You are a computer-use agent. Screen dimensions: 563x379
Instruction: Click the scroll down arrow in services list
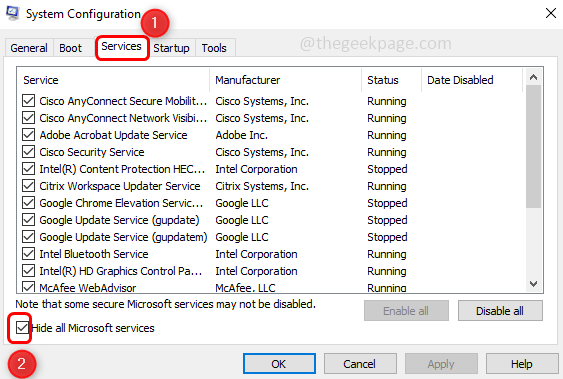[534, 284]
